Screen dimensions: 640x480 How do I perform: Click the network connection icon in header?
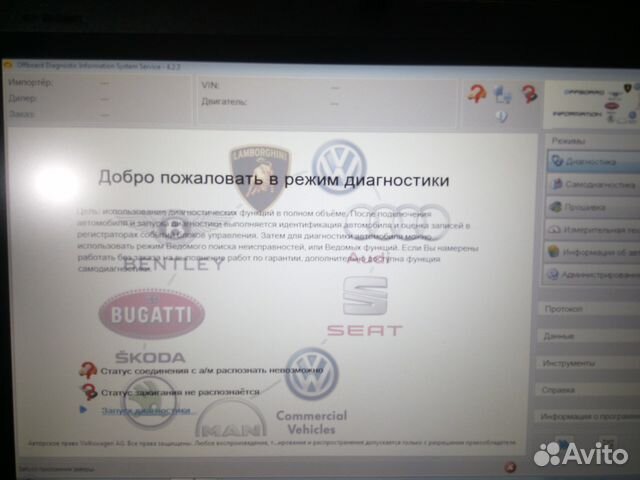(x=502, y=95)
